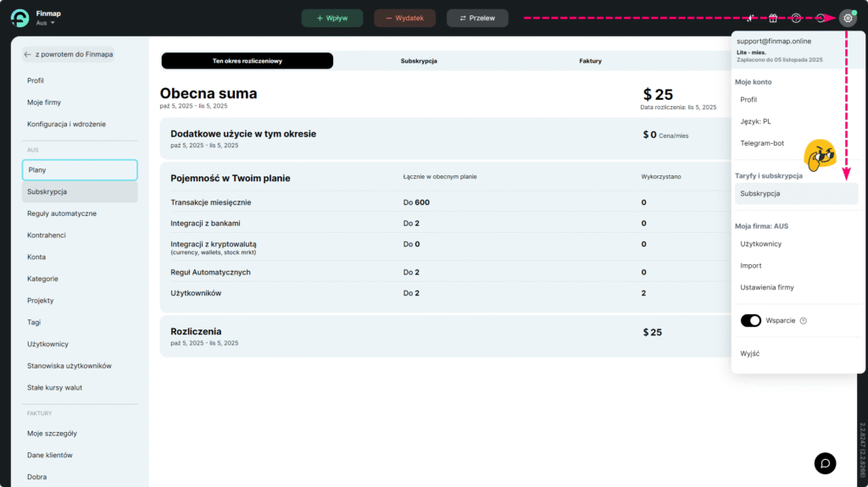Go back via 'z powrotem do Finmapa'

coord(68,54)
